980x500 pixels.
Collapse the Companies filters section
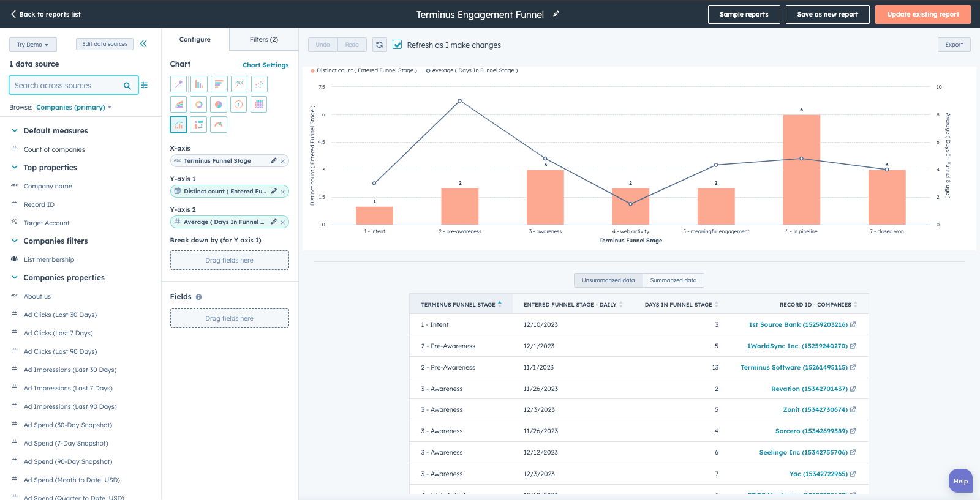click(x=14, y=241)
